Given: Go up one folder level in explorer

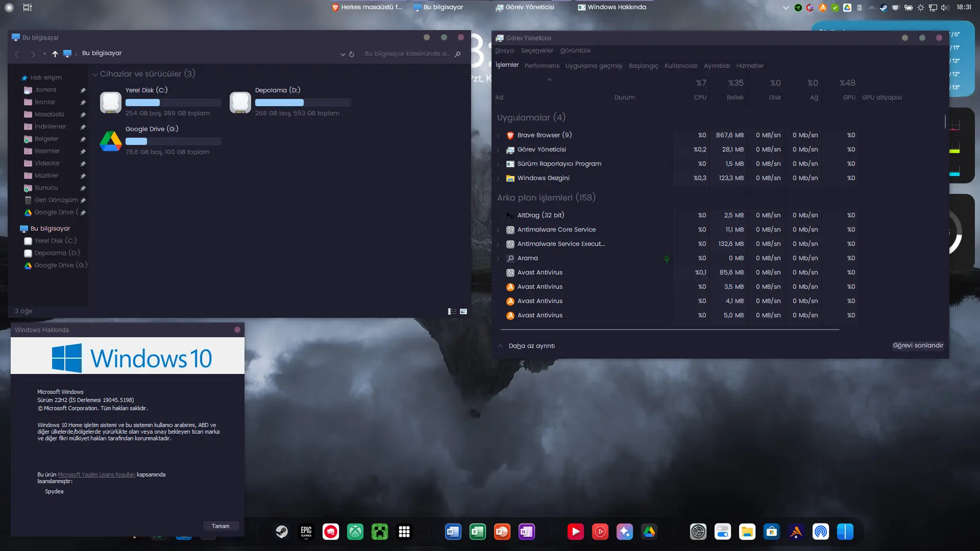Looking at the screenshot, I should coord(55,54).
